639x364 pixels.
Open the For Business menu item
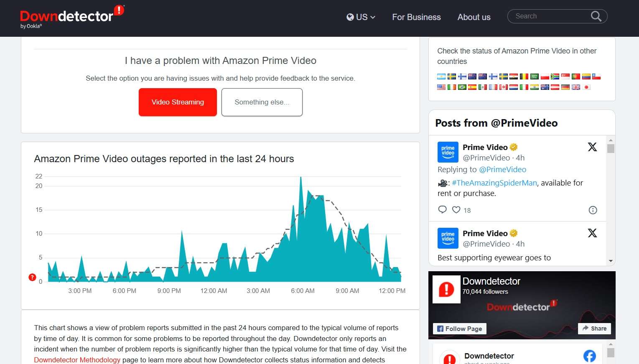click(416, 17)
